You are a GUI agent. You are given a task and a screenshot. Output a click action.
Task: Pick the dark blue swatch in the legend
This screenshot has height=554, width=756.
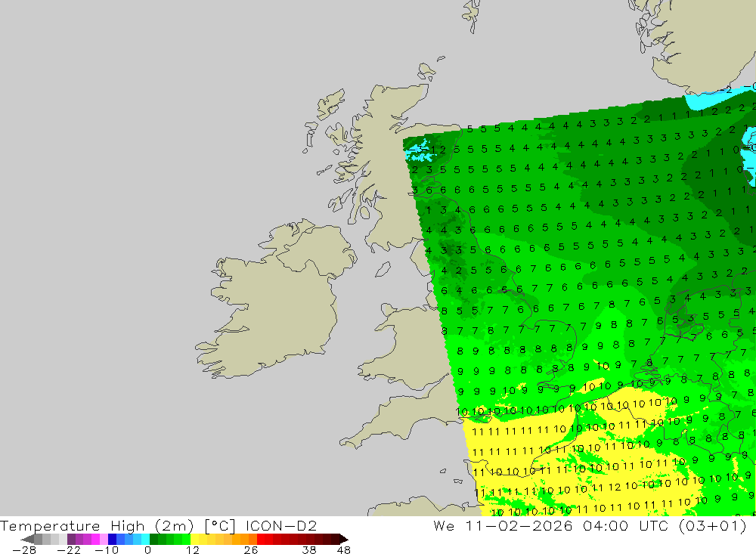[113, 539]
